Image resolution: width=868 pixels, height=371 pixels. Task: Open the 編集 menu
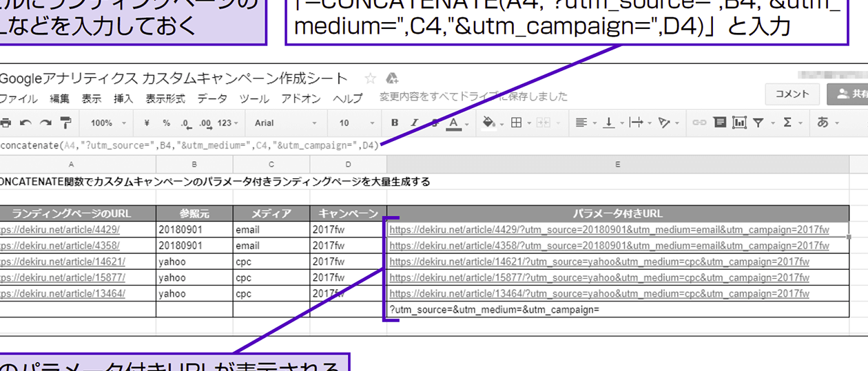[x=60, y=98]
